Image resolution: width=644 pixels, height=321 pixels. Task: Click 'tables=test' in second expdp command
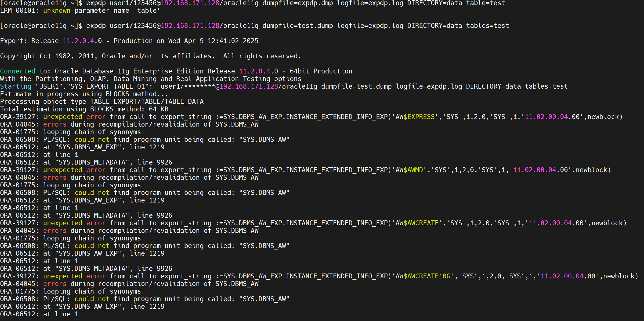pos(487,26)
